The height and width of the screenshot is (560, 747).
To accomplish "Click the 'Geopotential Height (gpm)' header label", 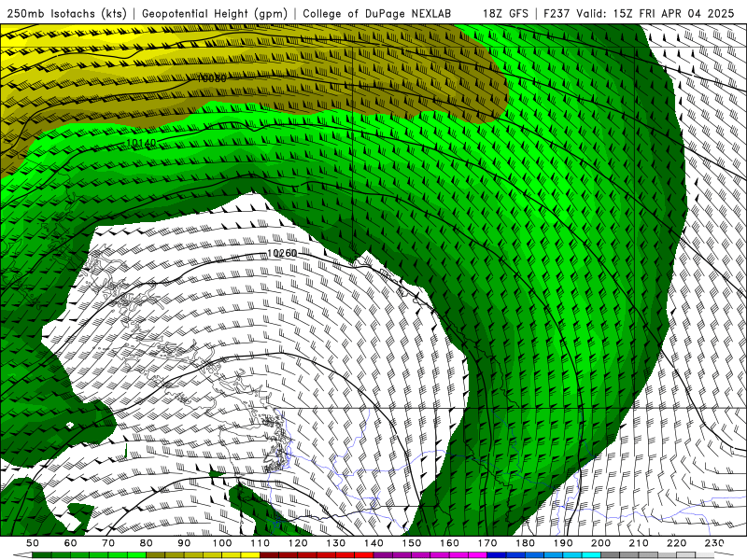I will 215,13.
